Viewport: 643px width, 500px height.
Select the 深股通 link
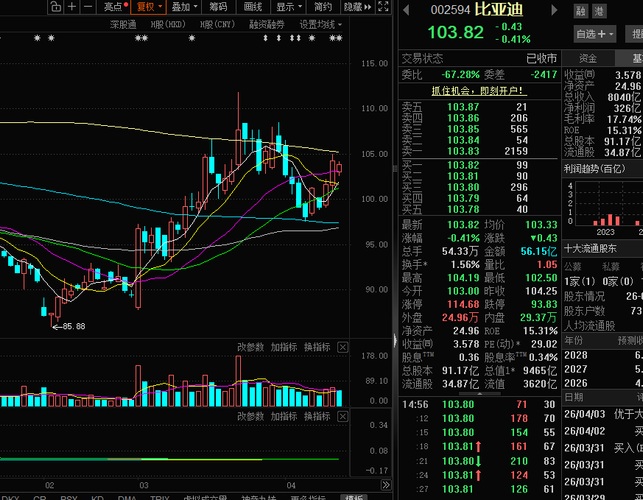tap(123, 25)
